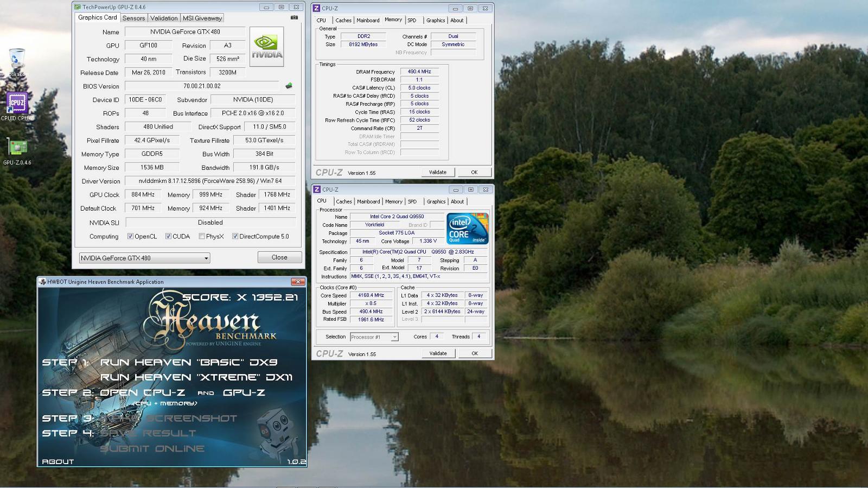Switch to the Validation tab in GPU-Z
The width and height of the screenshot is (868, 488).
coord(164,18)
